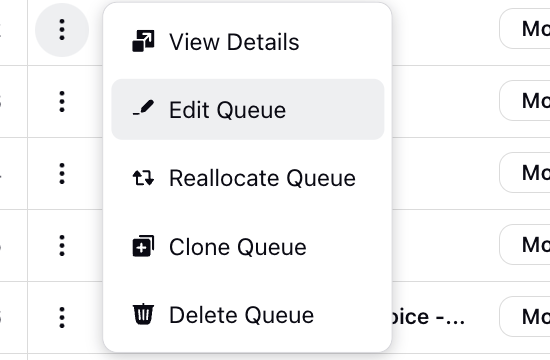Open the three-dot menu in the fourth row

pyautogui.click(x=62, y=246)
